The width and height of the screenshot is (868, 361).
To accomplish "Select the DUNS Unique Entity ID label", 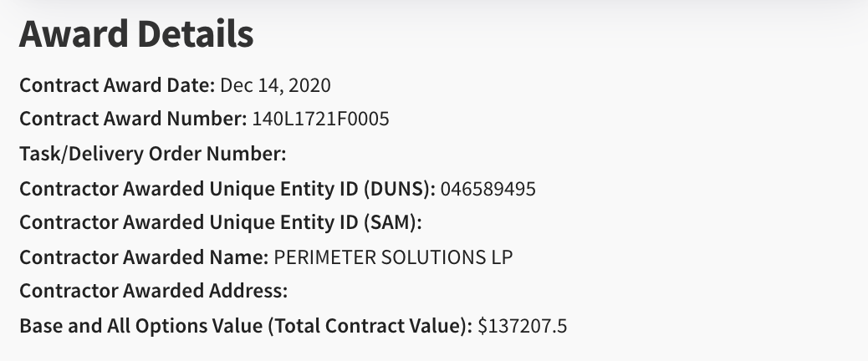I will pyautogui.click(x=227, y=189).
